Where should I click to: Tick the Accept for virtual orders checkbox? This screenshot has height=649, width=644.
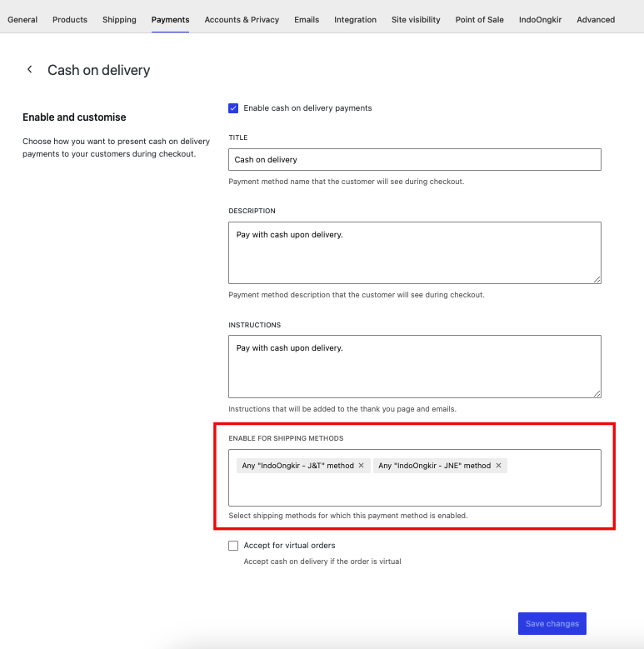pos(233,546)
